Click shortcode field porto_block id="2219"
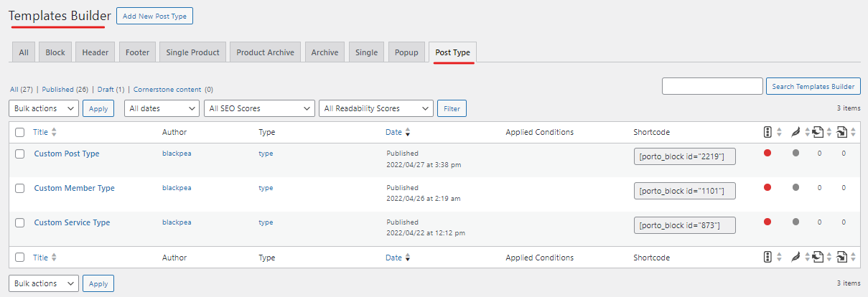Screen dimensions: 868x297 pos(685,156)
